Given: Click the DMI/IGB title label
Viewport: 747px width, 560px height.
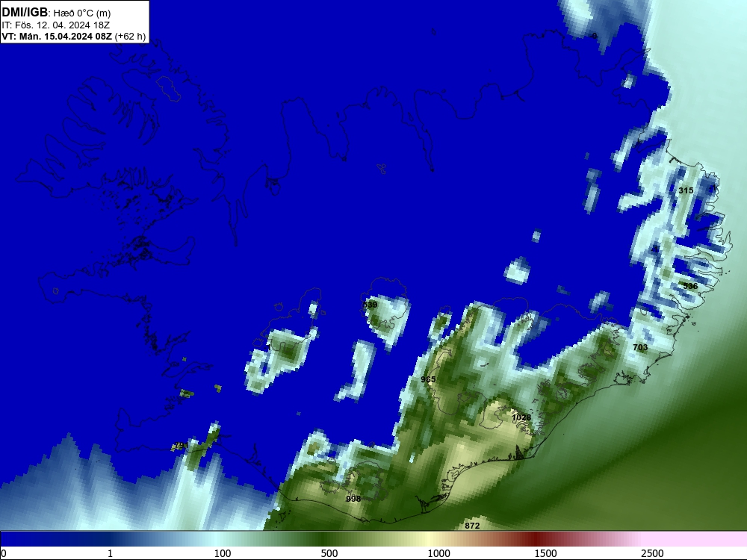Looking at the screenshot, I should (x=25, y=12).
